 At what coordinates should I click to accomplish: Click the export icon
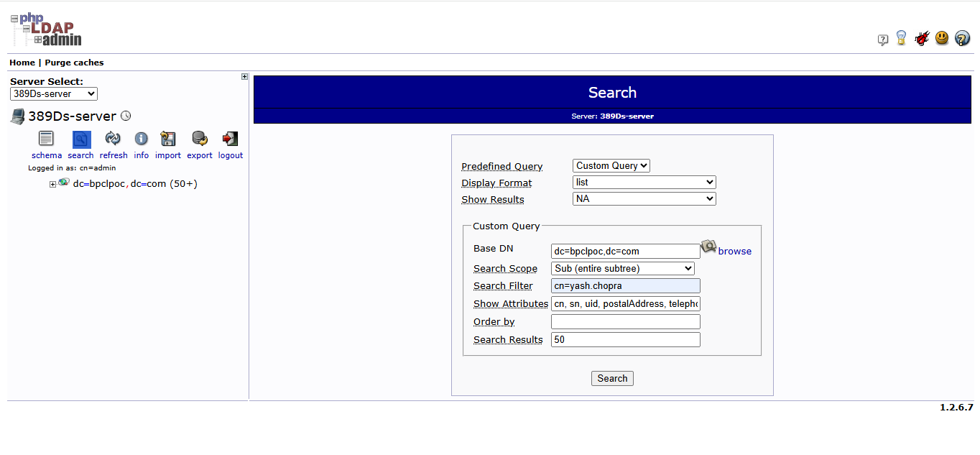200,139
